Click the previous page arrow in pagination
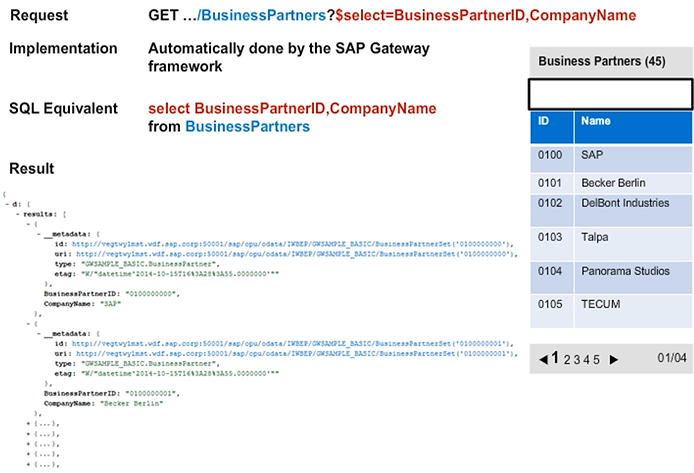Screen dimensions: 694x473 [543, 359]
